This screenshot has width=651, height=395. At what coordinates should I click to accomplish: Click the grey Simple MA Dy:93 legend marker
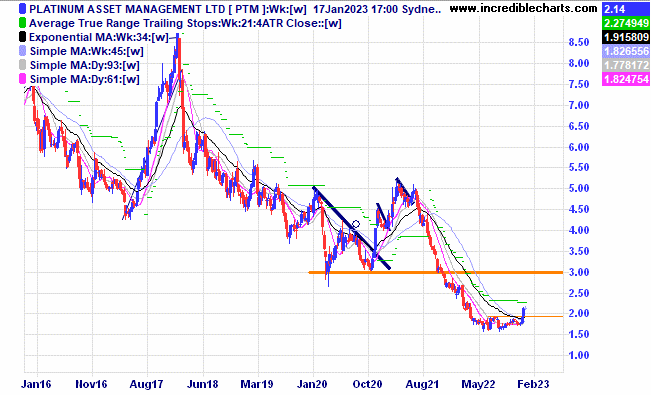pyautogui.click(x=22, y=65)
